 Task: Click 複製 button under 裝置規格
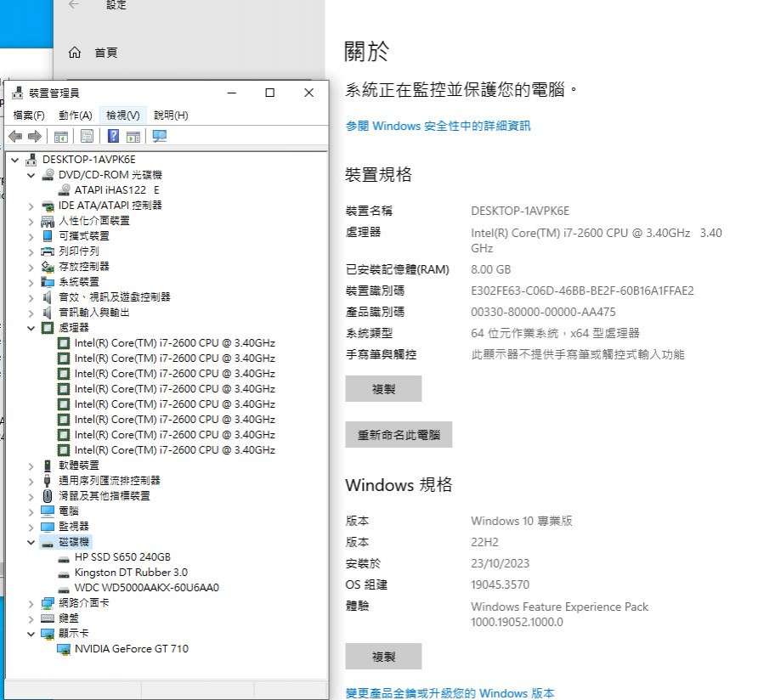click(x=383, y=389)
